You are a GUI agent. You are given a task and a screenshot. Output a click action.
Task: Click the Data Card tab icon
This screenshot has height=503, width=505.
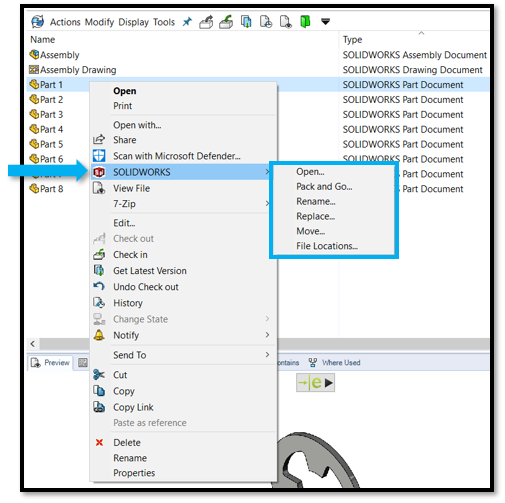coord(83,363)
